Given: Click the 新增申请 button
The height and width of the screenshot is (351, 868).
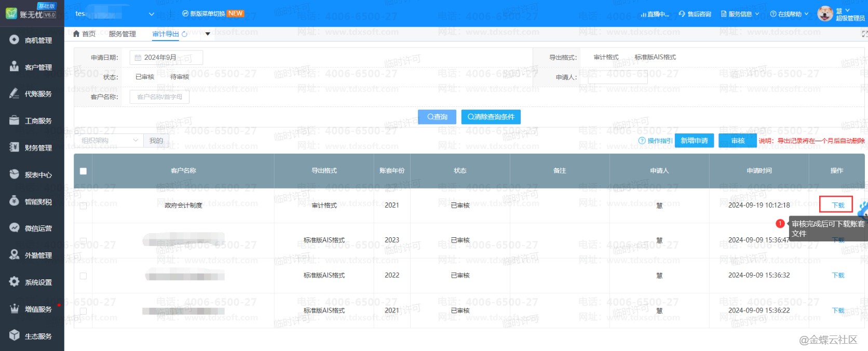Looking at the screenshot, I should coord(694,141).
